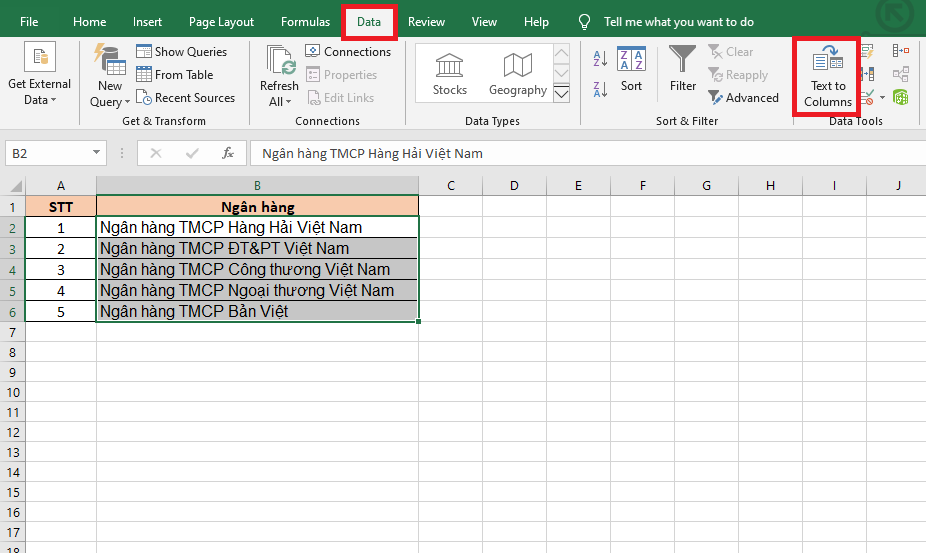The width and height of the screenshot is (926, 553).
Task: Select cell 'Ngân hàng TMCP Bản Việt'
Action: pyautogui.click(x=257, y=311)
